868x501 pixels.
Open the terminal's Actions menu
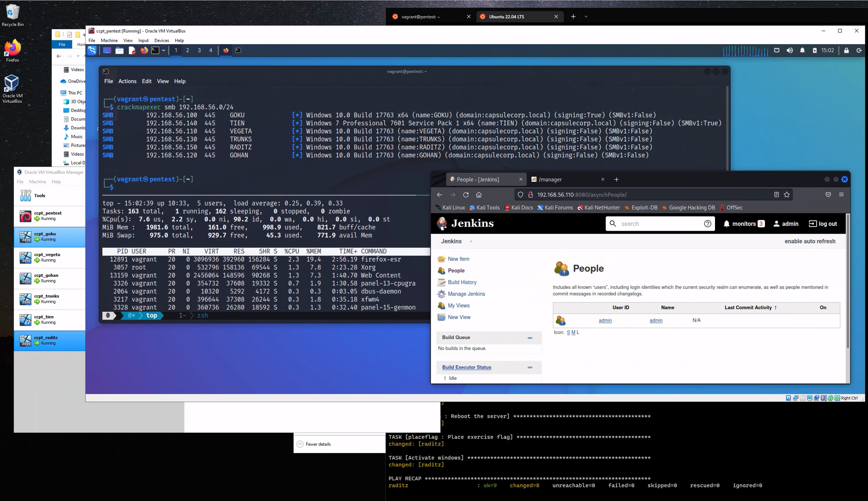[x=127, y=81]
